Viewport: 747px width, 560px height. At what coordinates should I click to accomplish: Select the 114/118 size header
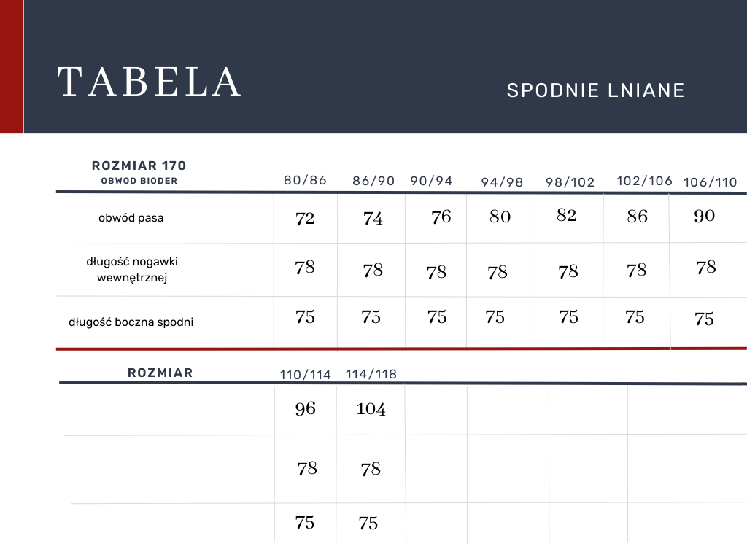(x=371, y=374)
